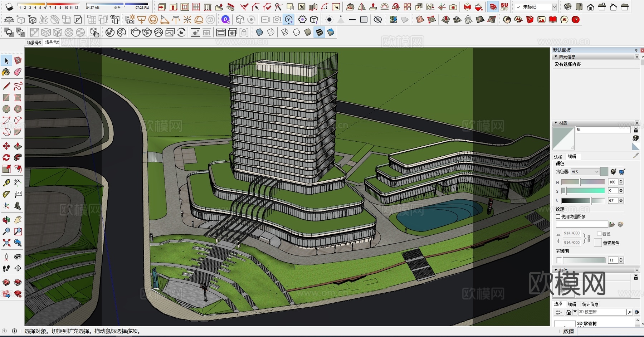Enable hidden line face style
Screen dimensions: 644x337
296,33
